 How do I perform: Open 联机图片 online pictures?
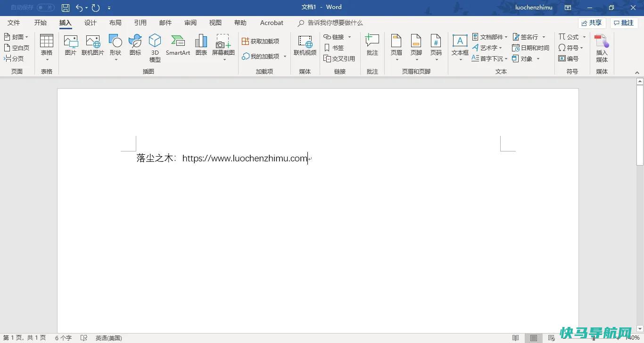93,45
